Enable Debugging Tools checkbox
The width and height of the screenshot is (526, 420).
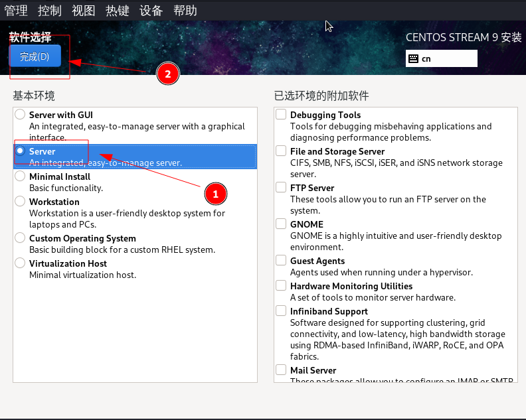click(x=281, y=114)
